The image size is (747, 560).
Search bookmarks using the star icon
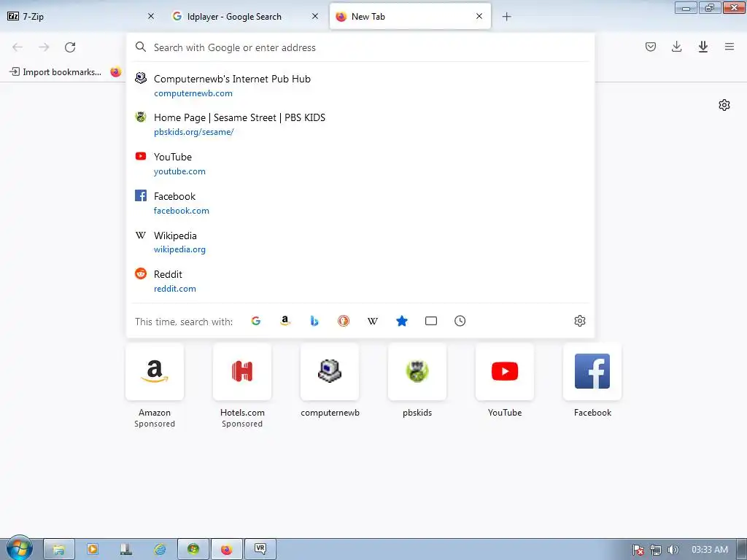pyautogui.click(x=402, y=321)
